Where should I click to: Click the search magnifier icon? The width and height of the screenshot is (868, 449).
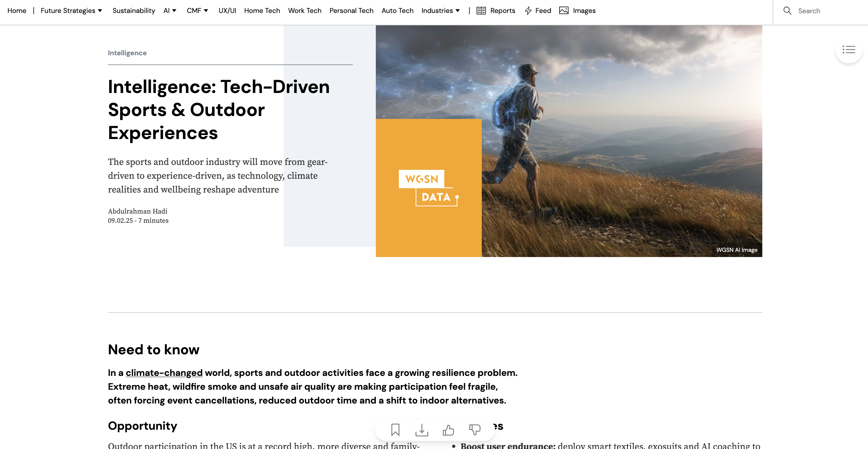(x=787, y=10)
